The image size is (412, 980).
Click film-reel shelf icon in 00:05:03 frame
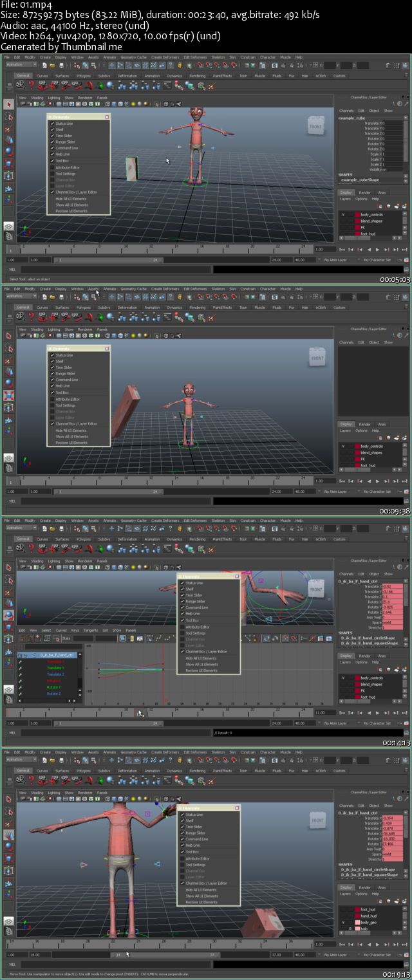click(21, 84)
